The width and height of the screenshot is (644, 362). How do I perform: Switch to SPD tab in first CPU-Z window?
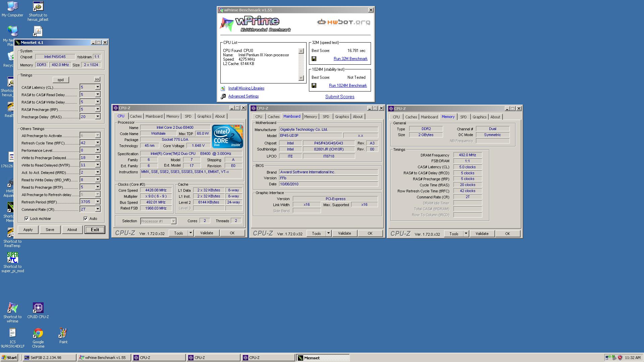pos(188,116)
